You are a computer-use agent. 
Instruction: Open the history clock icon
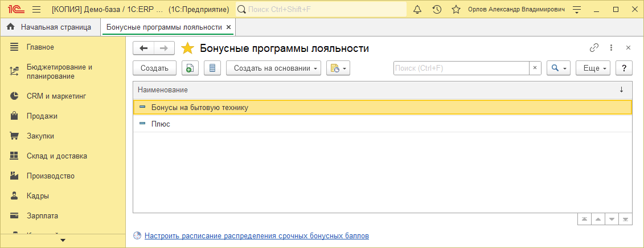point(437,10)
